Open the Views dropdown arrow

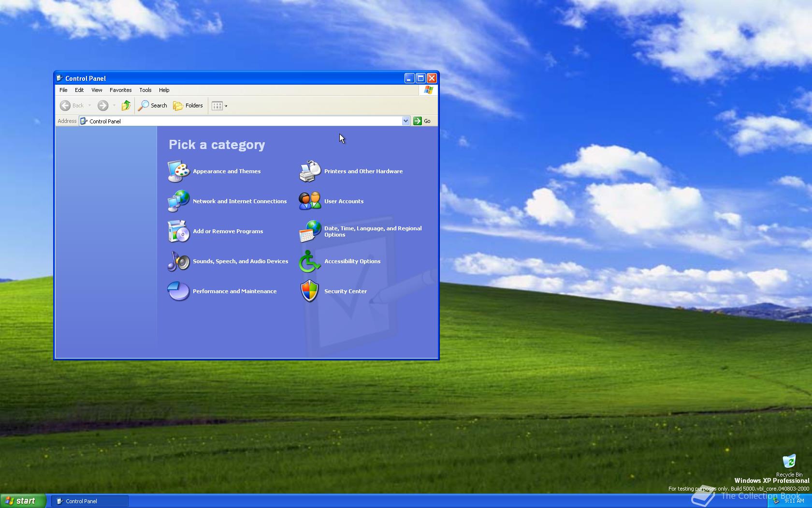coord(226,105)
